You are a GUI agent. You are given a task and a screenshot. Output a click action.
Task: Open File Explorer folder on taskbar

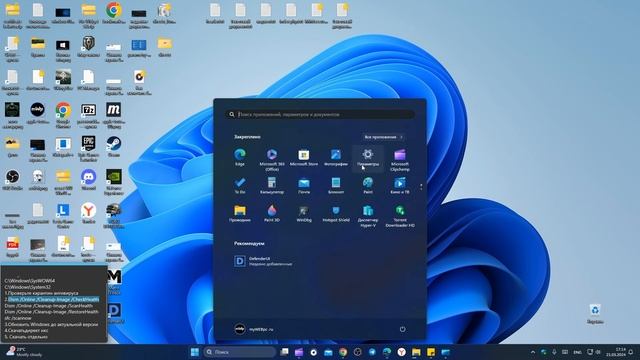point(416,352)
